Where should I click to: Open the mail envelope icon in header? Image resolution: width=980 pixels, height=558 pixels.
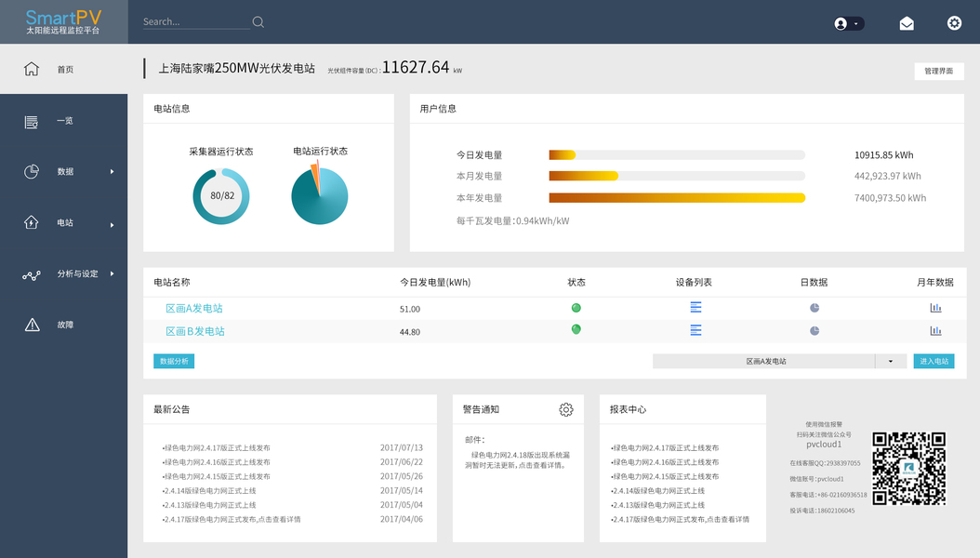pos(907,24)
